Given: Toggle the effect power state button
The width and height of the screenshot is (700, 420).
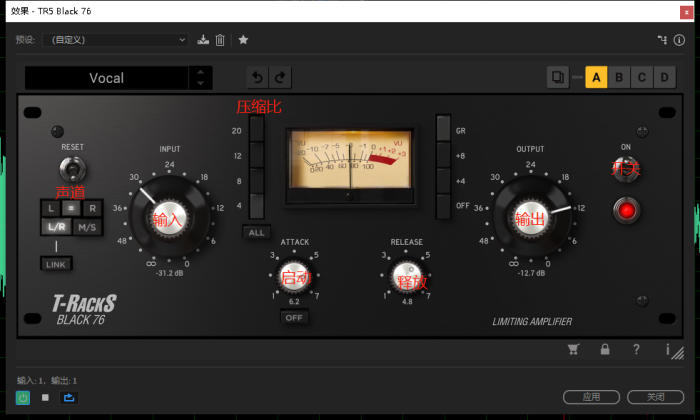Looking at the screenshot, I should (x=23, y=397).
